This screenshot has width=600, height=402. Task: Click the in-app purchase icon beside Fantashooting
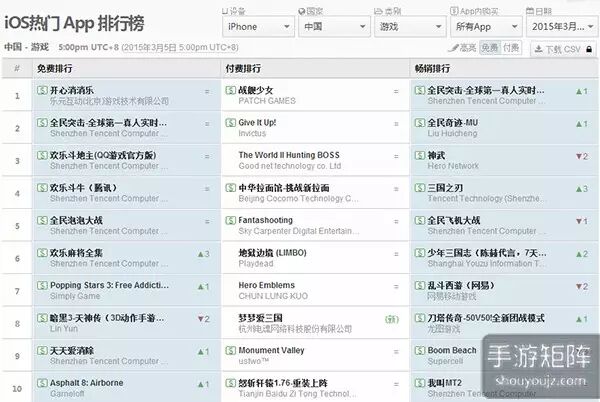(x=231, y=220)
